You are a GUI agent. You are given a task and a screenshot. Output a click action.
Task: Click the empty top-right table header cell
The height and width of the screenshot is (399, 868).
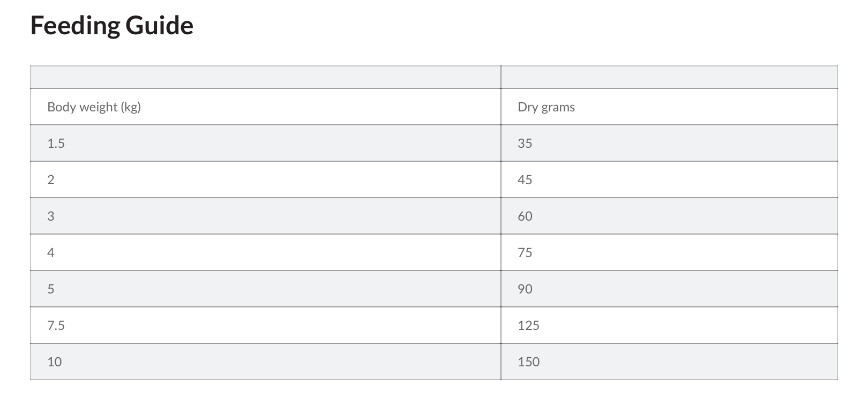tap(669, 77)
